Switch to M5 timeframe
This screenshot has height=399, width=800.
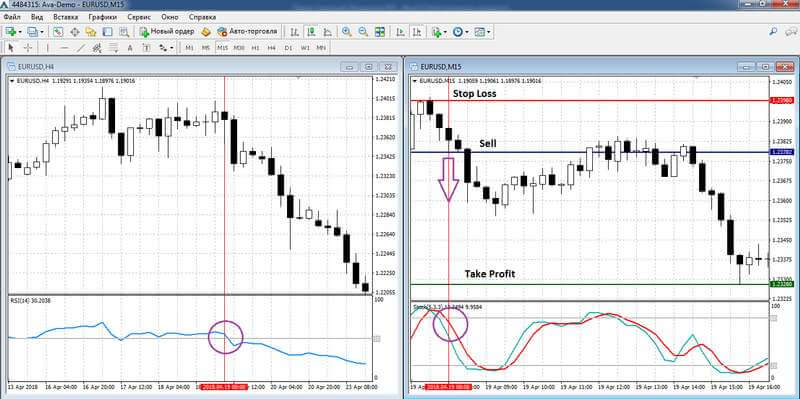coord(206,47)
